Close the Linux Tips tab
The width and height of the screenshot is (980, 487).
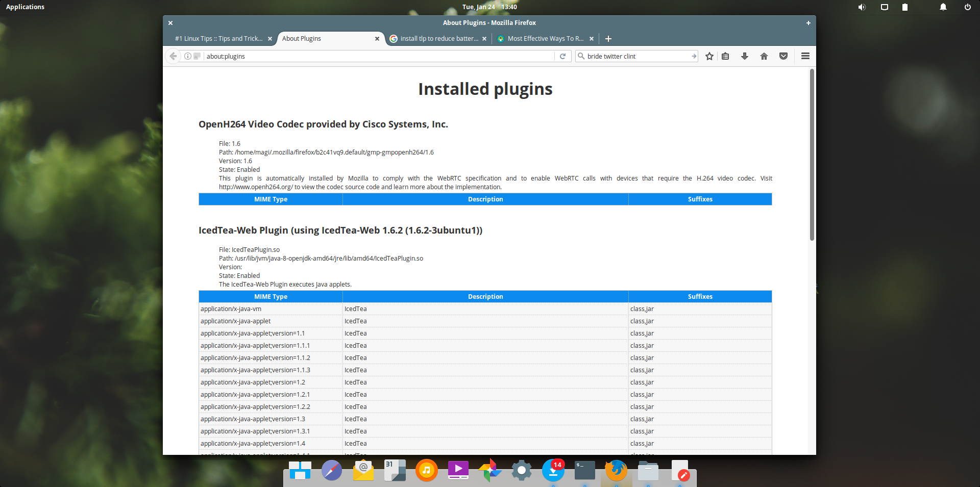point(270,39)
